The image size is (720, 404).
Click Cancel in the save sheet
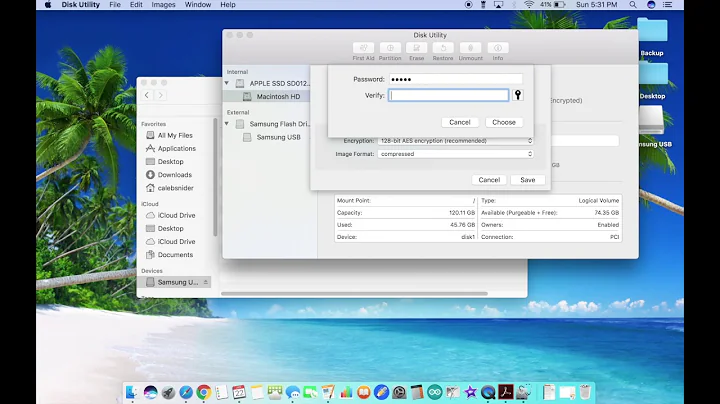click(489, 180)
